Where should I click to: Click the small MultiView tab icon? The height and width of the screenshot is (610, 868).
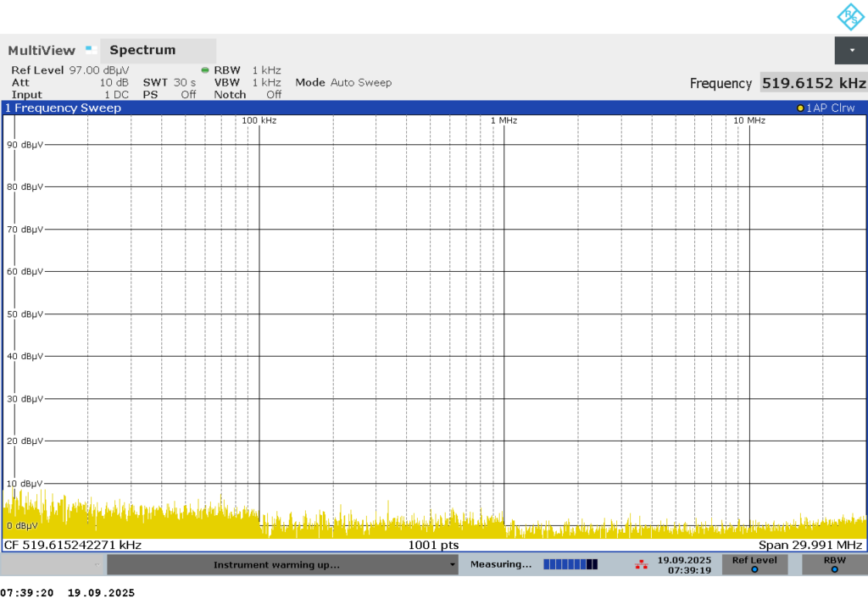click(89, 50)
